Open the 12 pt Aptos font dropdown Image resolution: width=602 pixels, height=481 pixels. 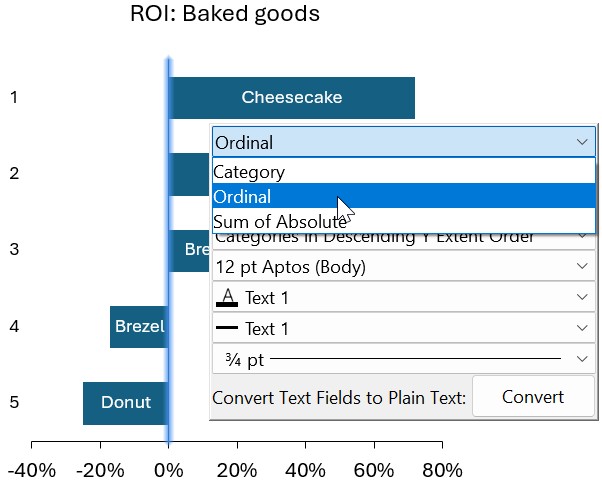coord(404,266)
